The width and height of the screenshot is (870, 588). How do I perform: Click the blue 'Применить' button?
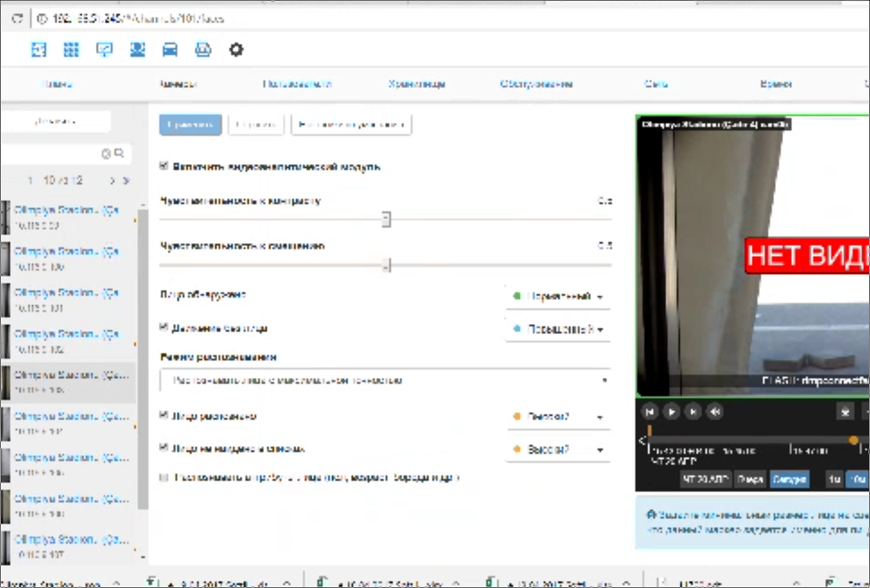[190, 125]
